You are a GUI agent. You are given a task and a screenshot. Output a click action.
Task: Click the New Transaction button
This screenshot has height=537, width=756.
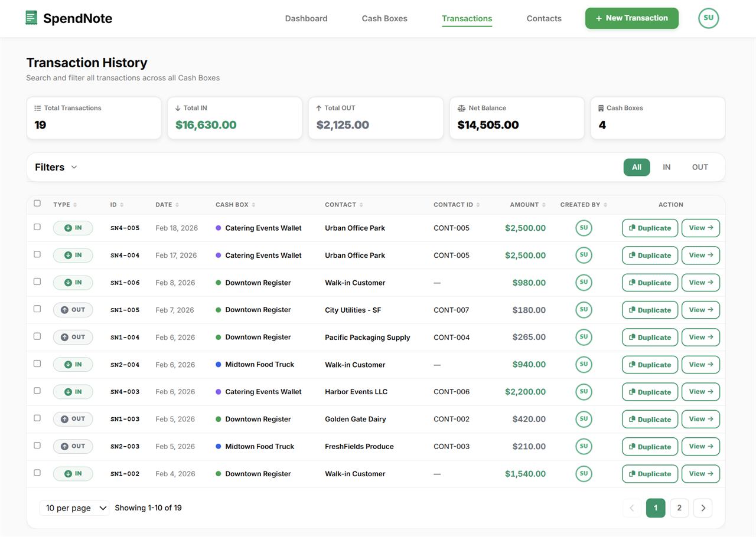631,18
